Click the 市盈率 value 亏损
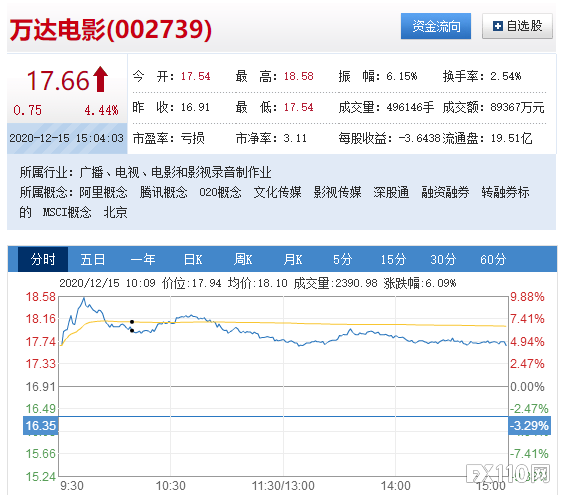The width and height of the screenshot is (565, 495). coord(192,138)
